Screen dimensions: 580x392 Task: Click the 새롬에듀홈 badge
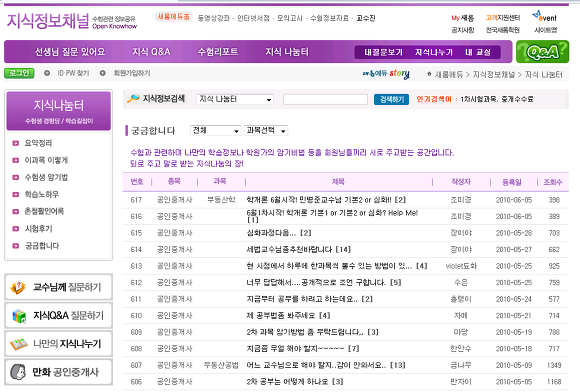click(x=173, y=17)
